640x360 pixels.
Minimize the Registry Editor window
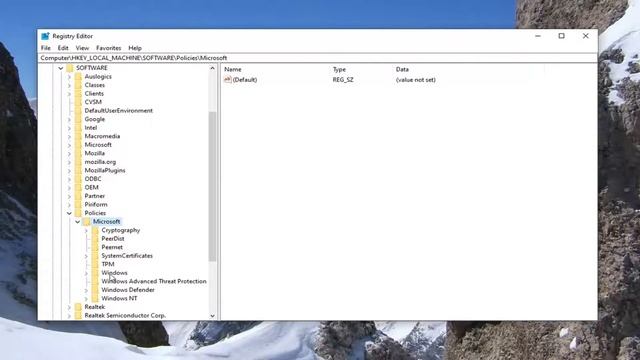(x=538, y=36)
